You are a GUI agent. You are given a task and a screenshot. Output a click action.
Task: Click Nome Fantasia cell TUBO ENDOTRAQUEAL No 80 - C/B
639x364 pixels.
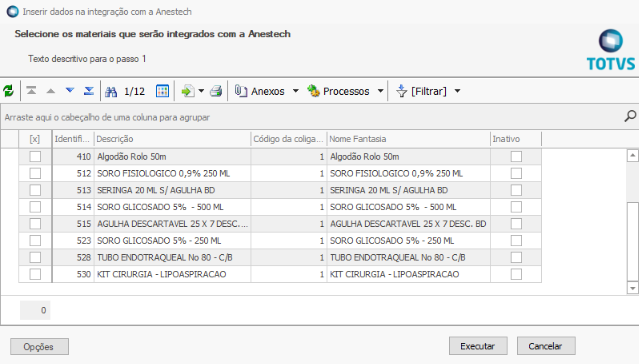pyautogui.click(x=409, y=257)
